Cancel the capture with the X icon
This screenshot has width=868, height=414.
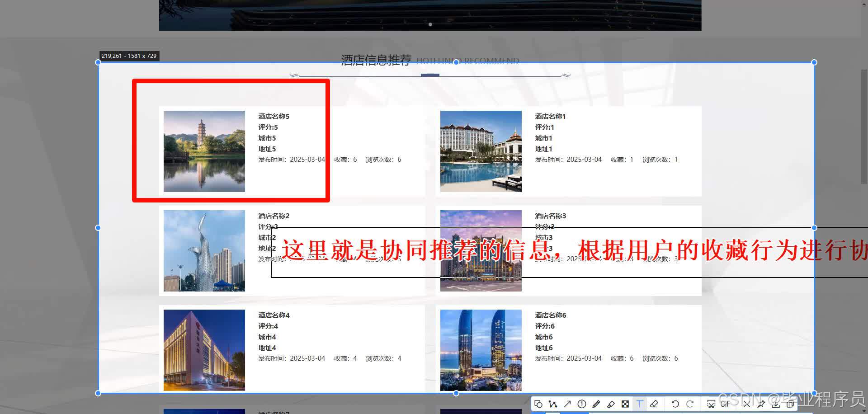click(x=746, y=404)
